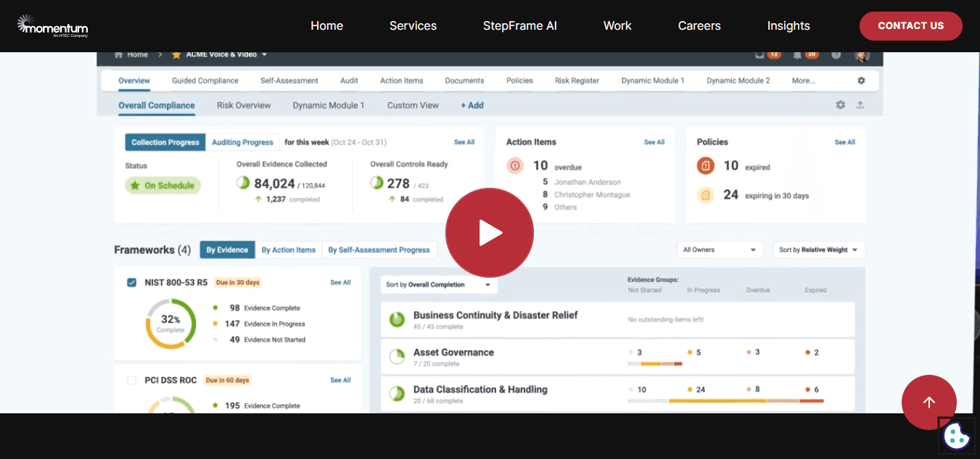Select By Self-Assessment Progress toggle
Screen dimensions: 980x459
(x=379, y=250)
